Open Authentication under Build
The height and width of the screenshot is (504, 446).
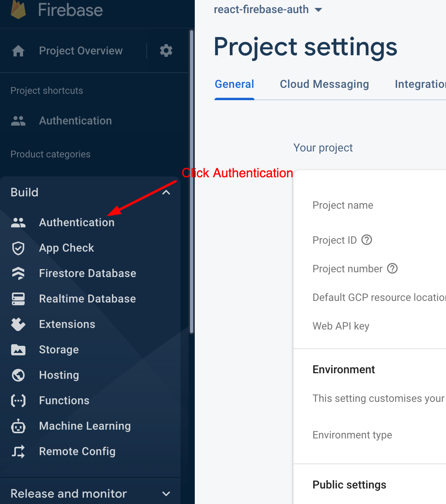[77, 223]
